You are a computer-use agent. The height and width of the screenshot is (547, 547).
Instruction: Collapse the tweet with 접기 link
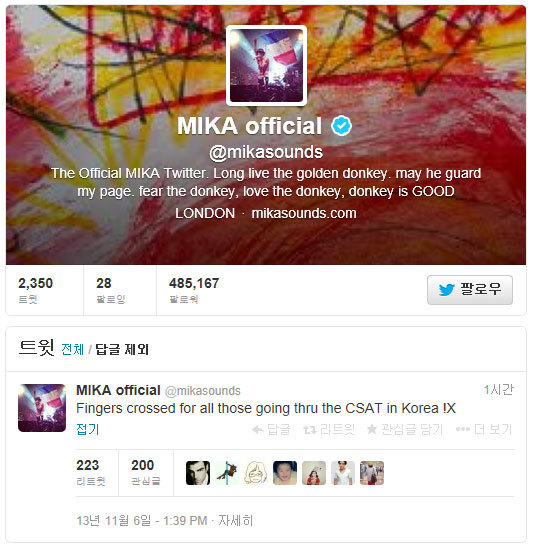pyautogui.click(x=88, y=429)
